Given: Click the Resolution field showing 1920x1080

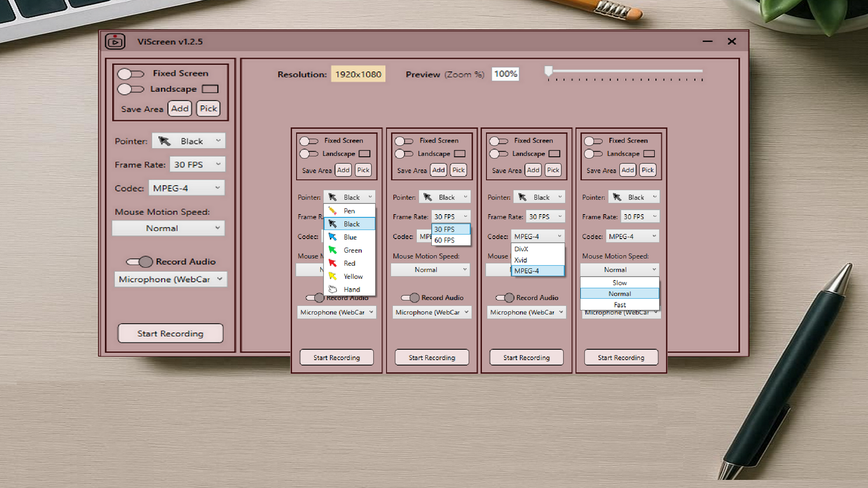Looking at the screenshot, I should [x=358, y=74].
